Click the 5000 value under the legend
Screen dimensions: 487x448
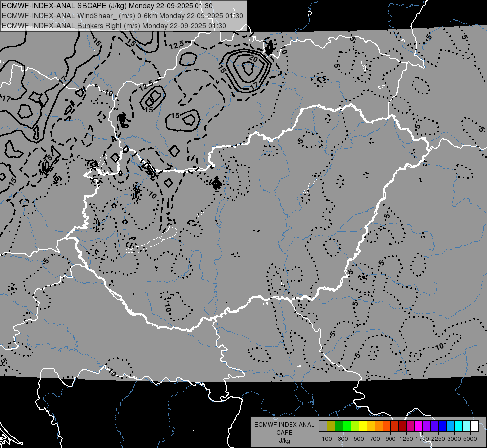[x=470, y=439]
